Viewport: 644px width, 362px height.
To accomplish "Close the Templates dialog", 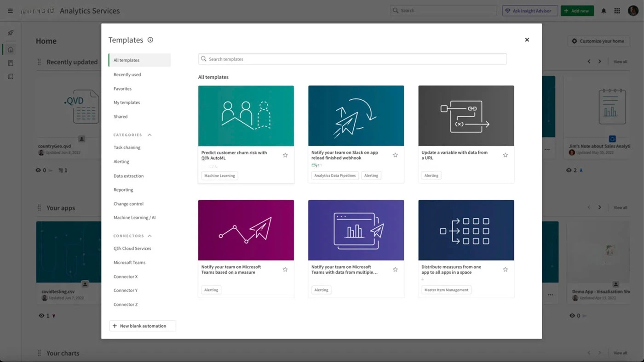I will [x=527, y=40].
